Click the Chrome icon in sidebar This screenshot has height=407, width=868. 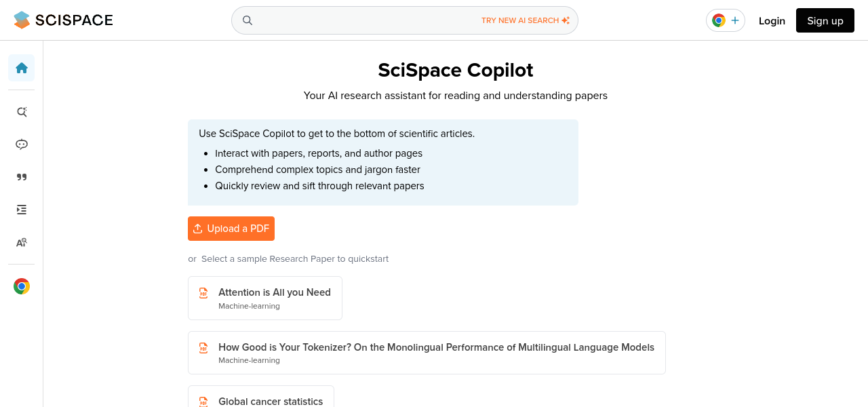[22, 286]
